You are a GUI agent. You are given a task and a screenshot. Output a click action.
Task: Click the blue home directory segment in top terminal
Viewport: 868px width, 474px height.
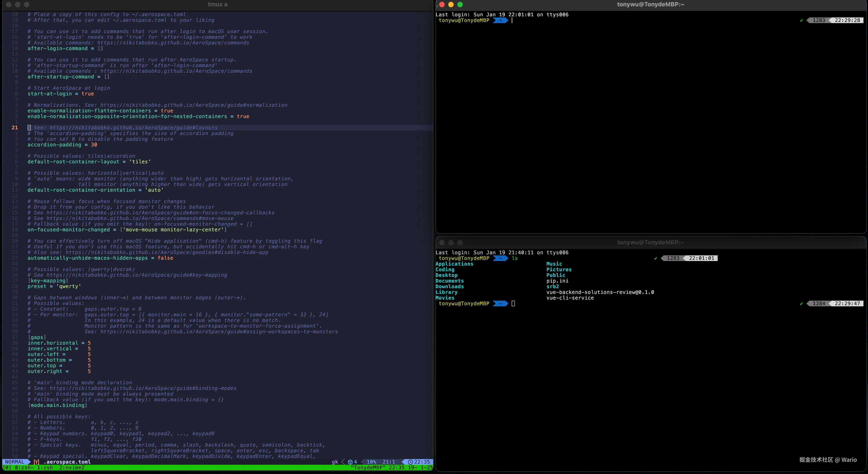500,21
